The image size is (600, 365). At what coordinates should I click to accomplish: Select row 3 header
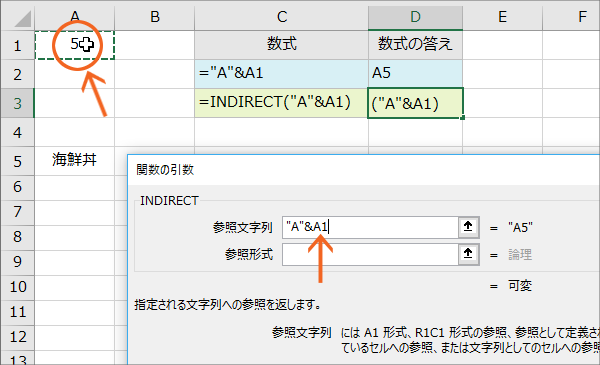[x=17, y=103]
